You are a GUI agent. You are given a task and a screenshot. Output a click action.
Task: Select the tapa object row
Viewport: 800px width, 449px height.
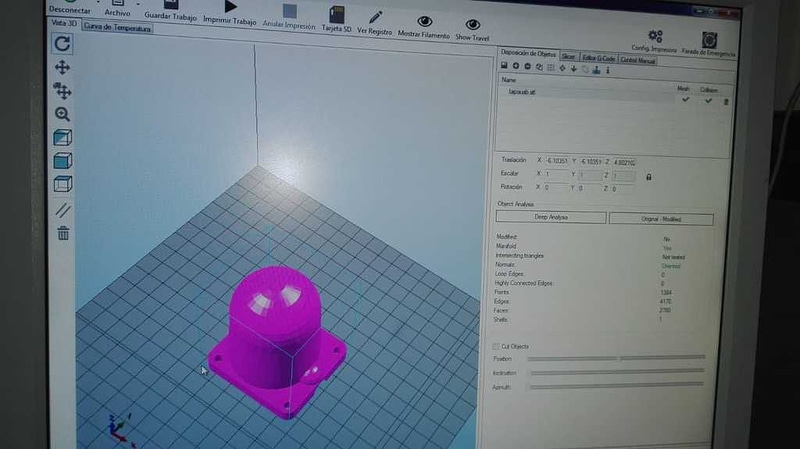(587, 93)
